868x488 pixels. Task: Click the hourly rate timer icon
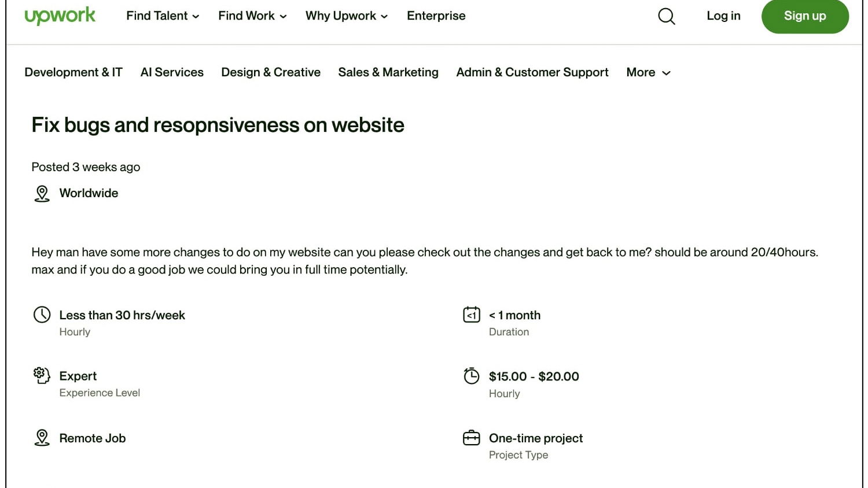tap(472, 376)
